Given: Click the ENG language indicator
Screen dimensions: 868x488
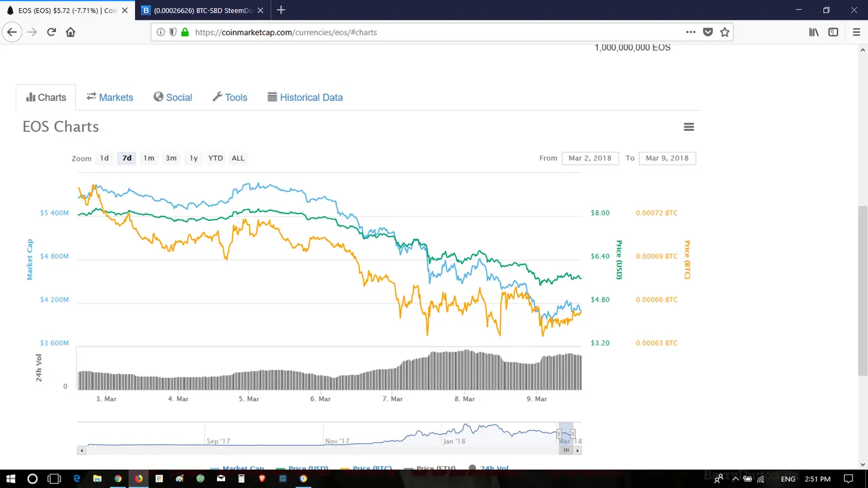Looking at the screenshot, I should [x=788, y=479].
